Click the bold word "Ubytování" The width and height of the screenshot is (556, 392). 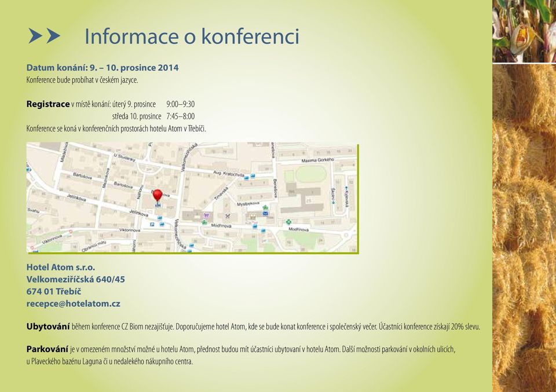pyautogui.click(x=48, y=327)
